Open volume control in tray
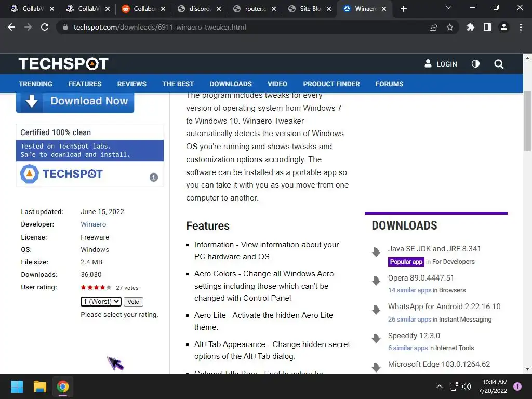 coord(467,387)
